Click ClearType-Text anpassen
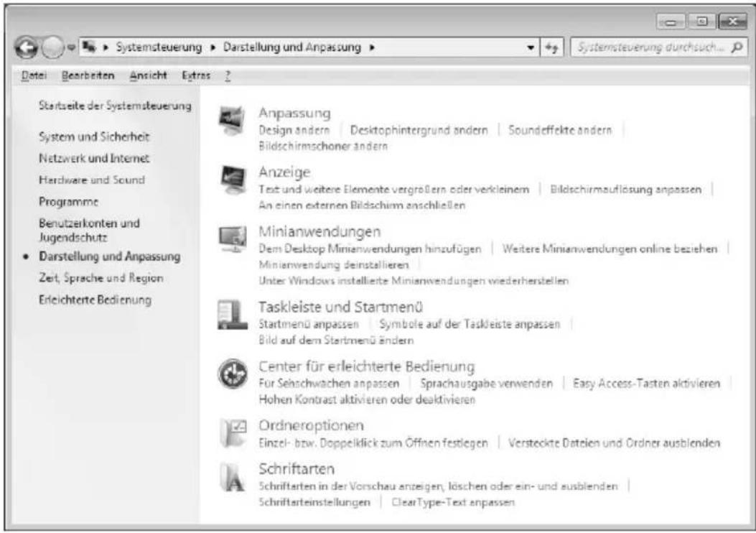756x533 pixels. click(x=453, y=502)
